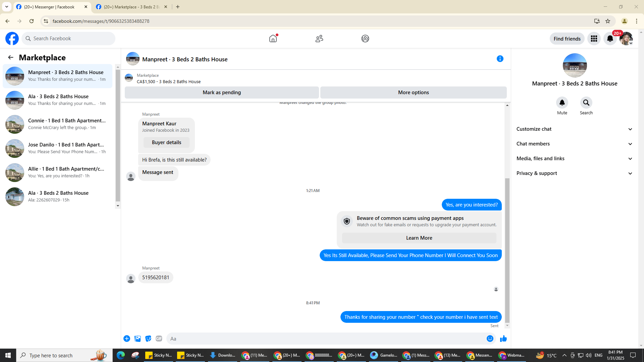Click the Mark as pending button

coord(222,93)
